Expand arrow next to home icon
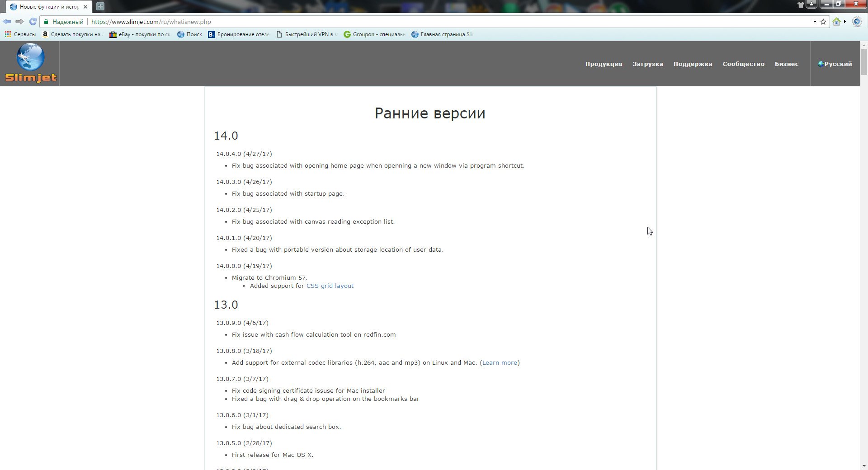The height and width of the screenshot is (470, 868). (844, 22)
